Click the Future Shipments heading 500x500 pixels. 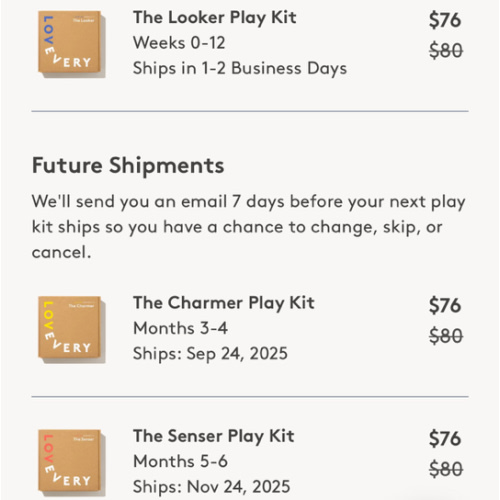(x=128, y=165)
